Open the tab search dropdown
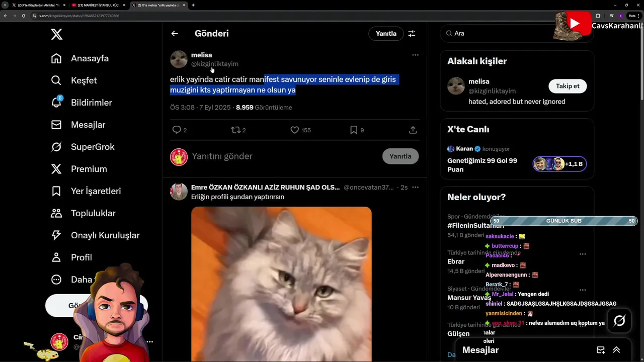644x362 pixels. click(x=5, y=5)
